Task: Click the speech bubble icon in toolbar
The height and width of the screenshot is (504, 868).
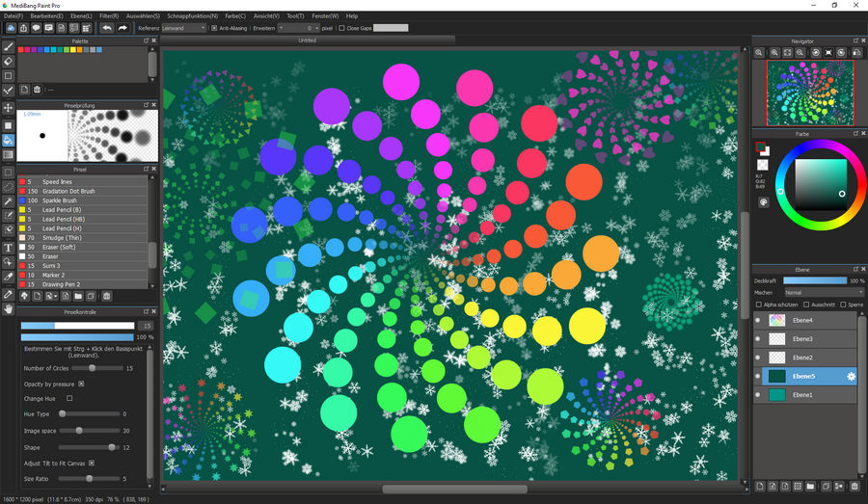Action: click(36, 28)
